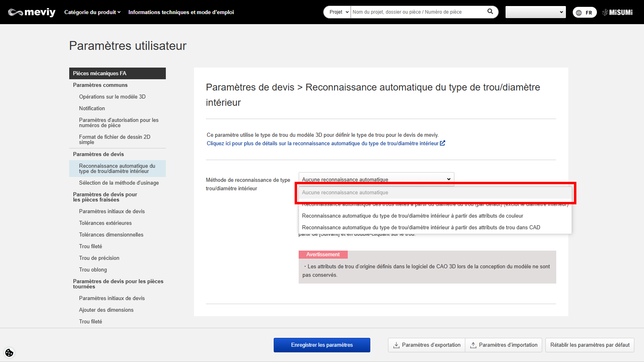Open the Projet search scope dropdown

click(x=339, y=12)
